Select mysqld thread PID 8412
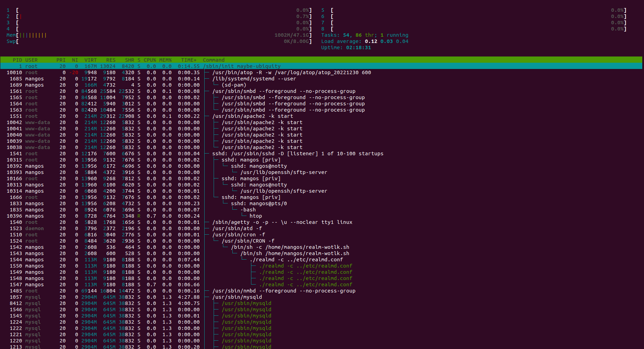The height and width of the screenshot is (349, 644). click(321, 303)
